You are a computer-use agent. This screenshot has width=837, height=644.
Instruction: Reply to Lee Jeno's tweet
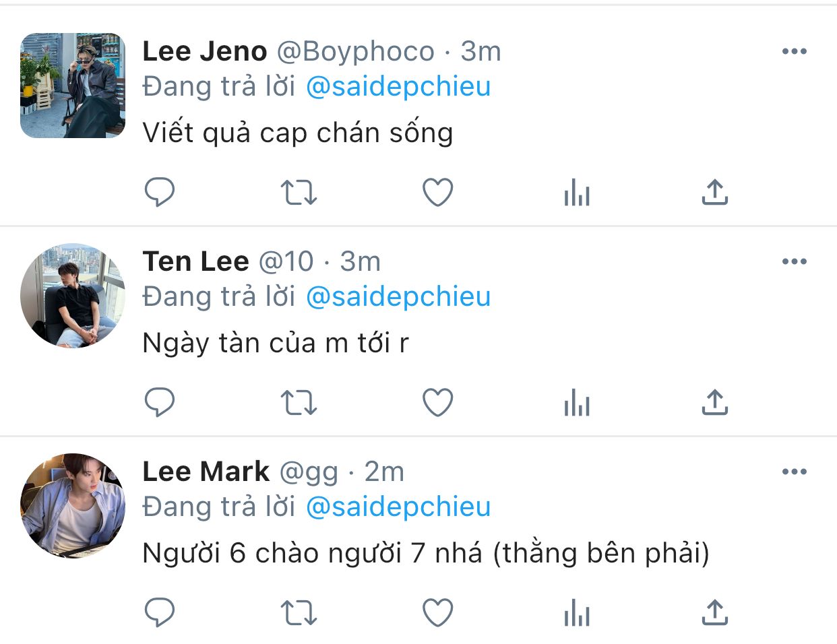pos(160,193)
